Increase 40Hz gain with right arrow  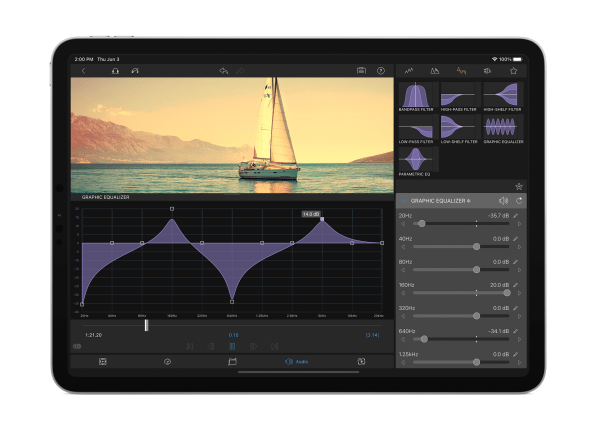pyautogui.click(x=519, y=247)
